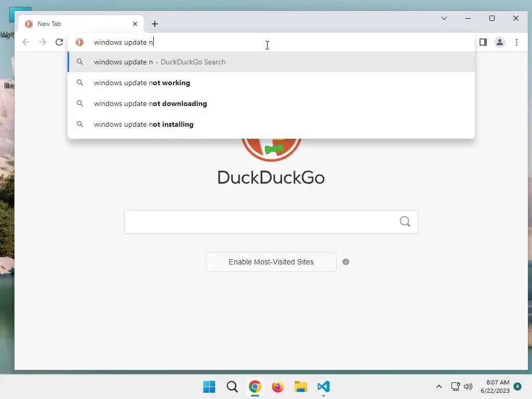Click the magnifier icon in page search box

pos(405,221)
